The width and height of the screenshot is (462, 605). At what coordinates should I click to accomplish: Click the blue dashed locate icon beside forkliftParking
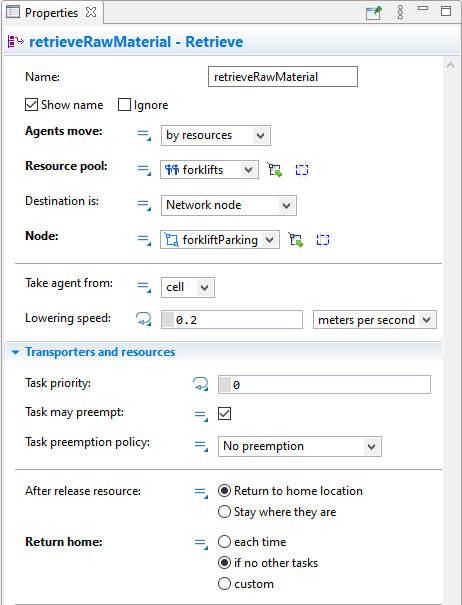(323, 240)
